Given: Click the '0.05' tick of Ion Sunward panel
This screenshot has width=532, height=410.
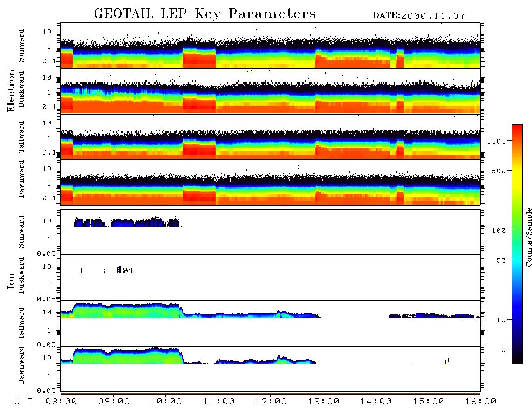Looking at the screenshot, I should (46, 253).
